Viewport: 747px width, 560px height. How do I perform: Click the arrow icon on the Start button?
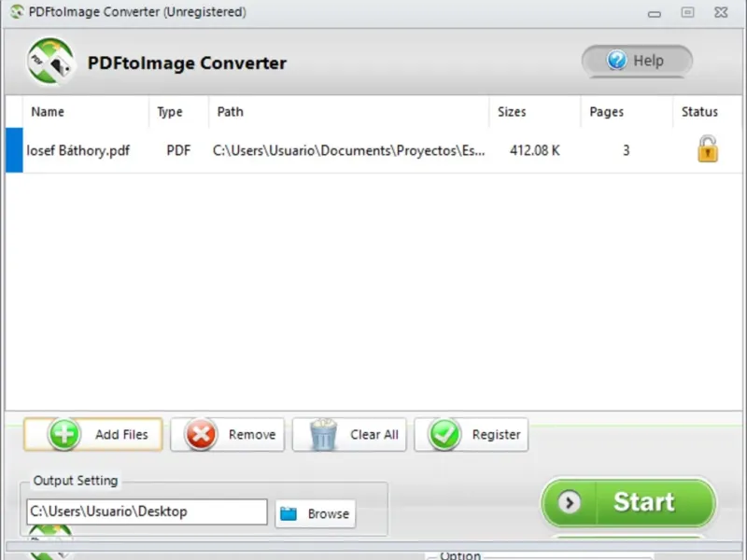[x=569, y=502]
